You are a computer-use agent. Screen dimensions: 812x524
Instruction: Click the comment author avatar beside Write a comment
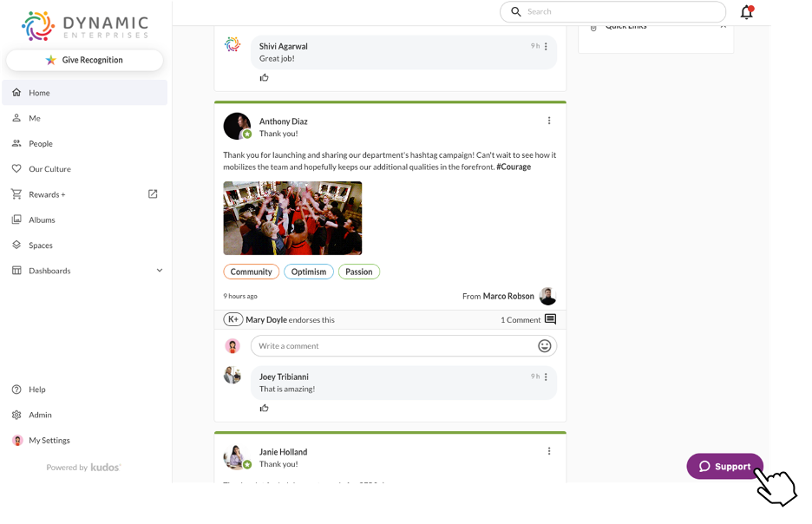pyautogui.click(x=232, y=346)
